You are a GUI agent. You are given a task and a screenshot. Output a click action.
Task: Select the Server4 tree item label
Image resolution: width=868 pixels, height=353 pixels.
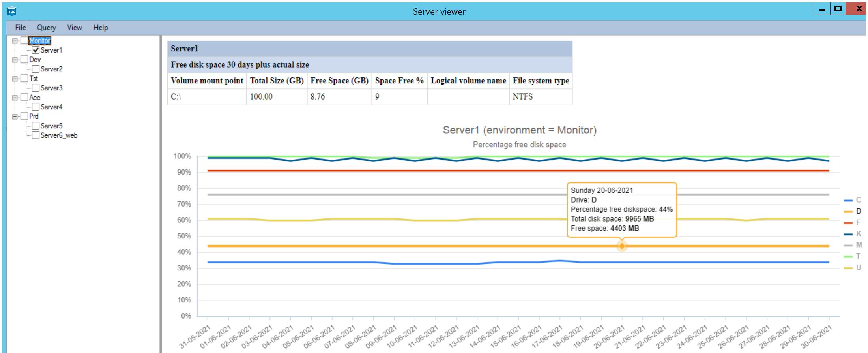point(51,107)
